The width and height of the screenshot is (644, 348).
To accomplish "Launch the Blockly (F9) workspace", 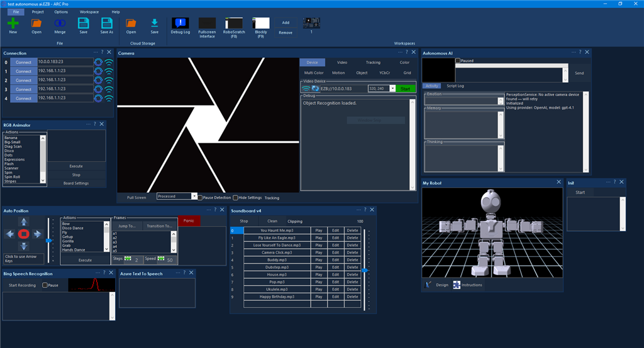I will 261,23.
